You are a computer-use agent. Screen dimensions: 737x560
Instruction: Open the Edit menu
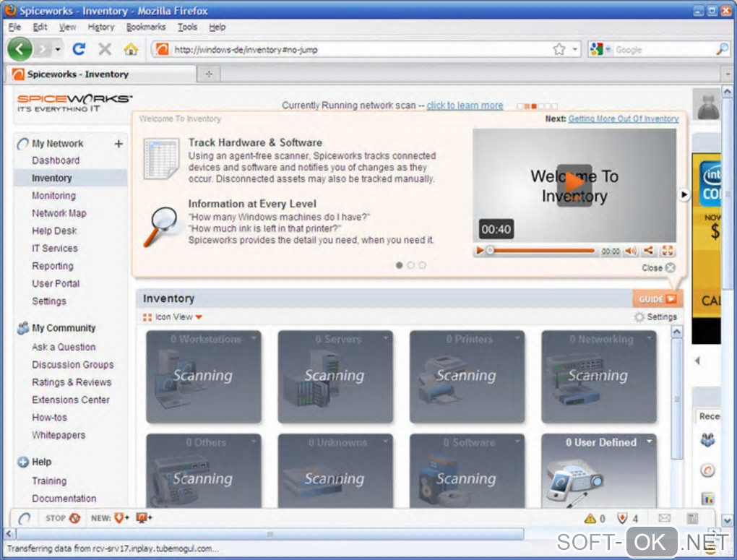[40, 27]
